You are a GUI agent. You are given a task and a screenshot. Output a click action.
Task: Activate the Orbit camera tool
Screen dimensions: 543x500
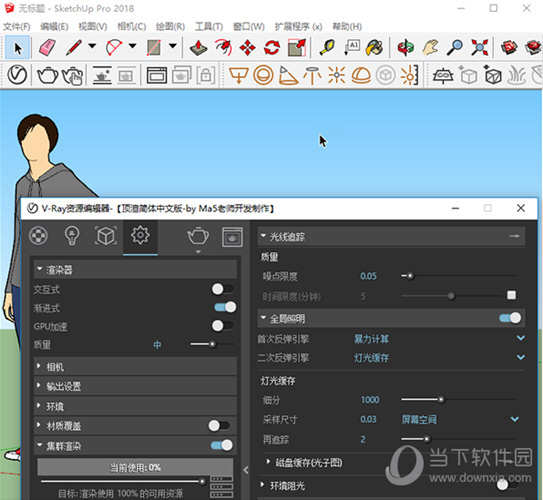point(406,47)
